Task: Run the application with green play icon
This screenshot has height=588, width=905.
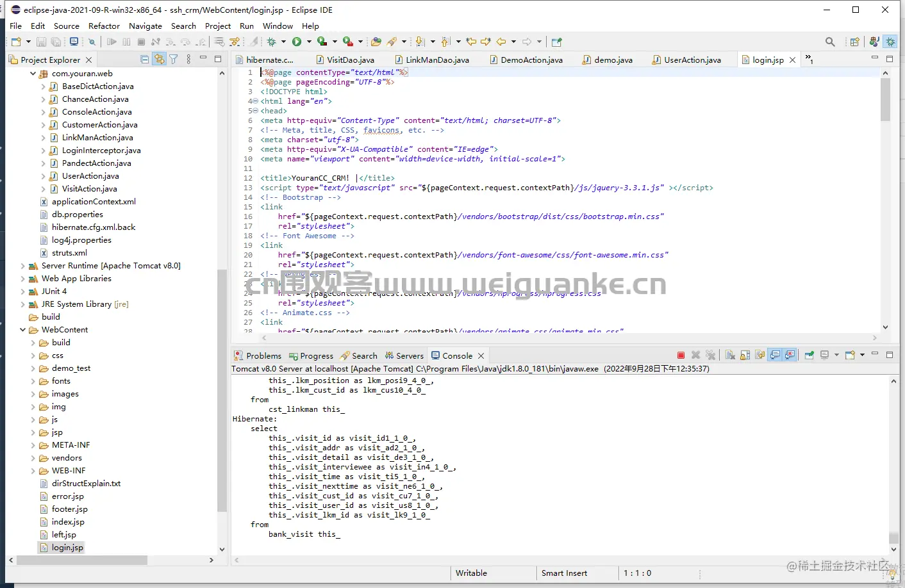Action: point(297,42)
